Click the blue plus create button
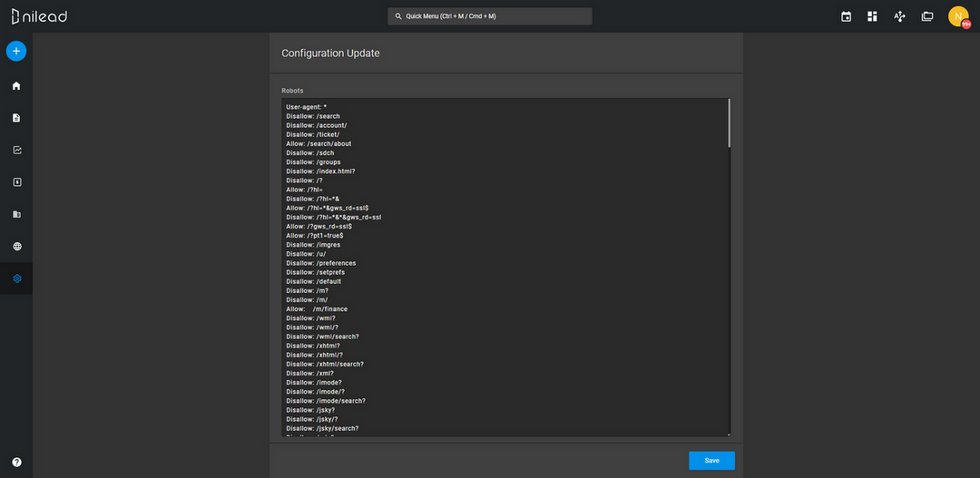 click(16, 51)
